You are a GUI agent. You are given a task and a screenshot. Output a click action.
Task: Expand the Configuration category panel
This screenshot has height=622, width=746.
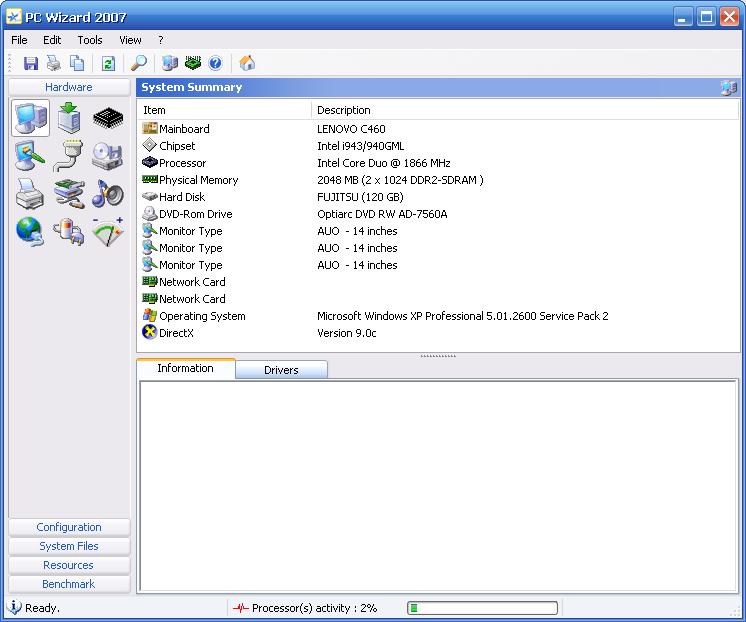(x=69, y=527)
